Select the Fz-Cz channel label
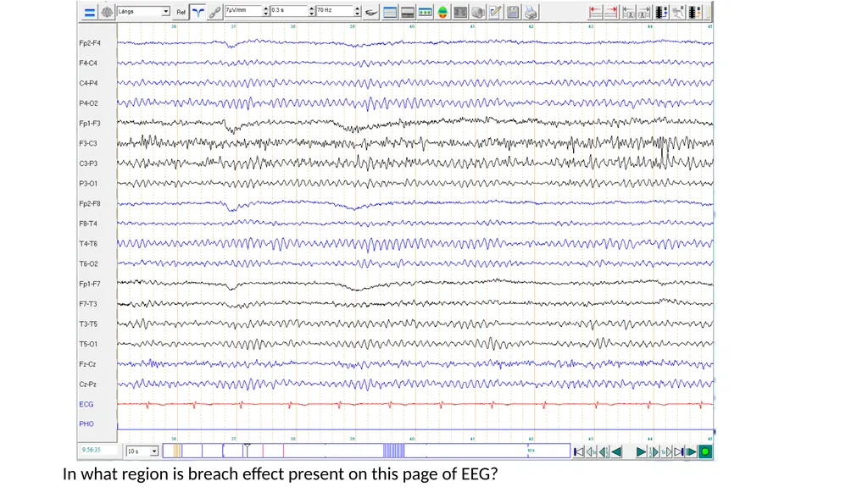This screenshot has height=487, width=868. 87,364
